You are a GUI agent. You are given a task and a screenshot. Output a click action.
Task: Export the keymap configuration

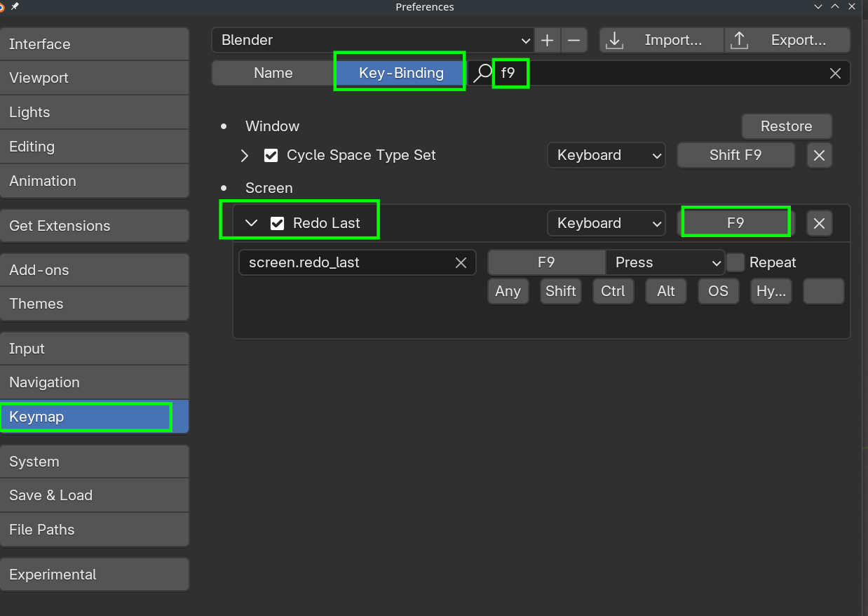(x=787, y=40)
